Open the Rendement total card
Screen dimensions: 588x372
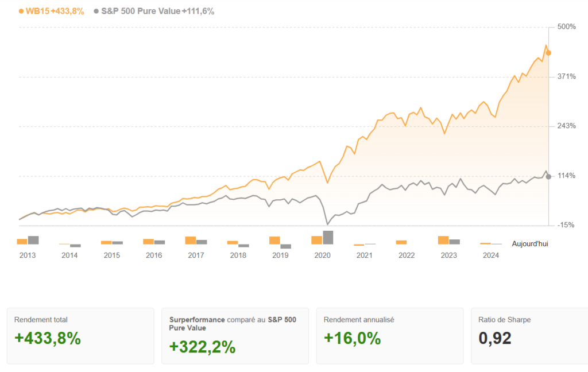(80, 336)
